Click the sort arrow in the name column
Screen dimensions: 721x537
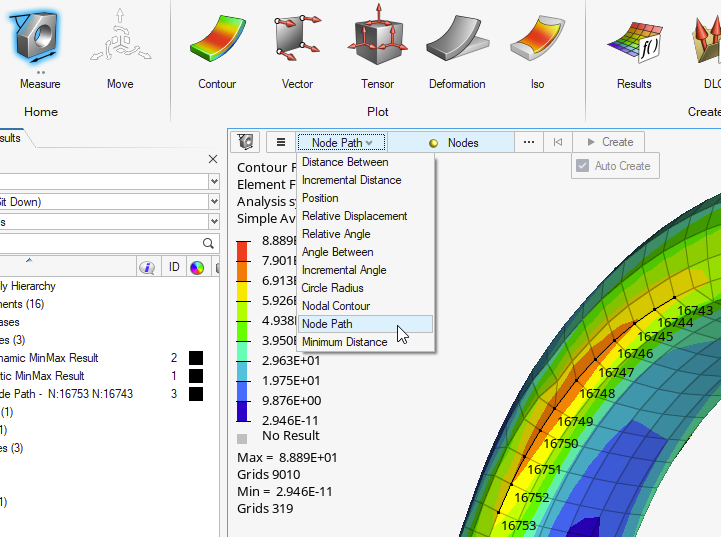click(29, 260)
